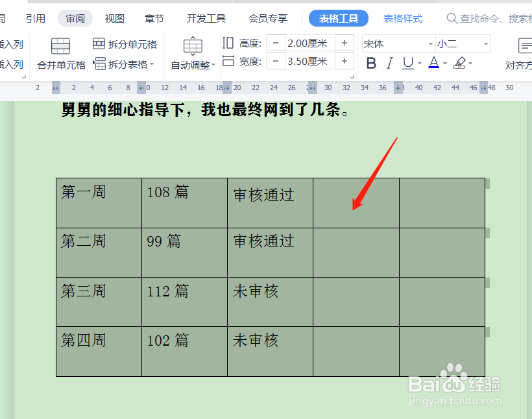Viewport: 532px width, 419px height.
Task: Click cell containing 第一周
Action: click(99, 203)
